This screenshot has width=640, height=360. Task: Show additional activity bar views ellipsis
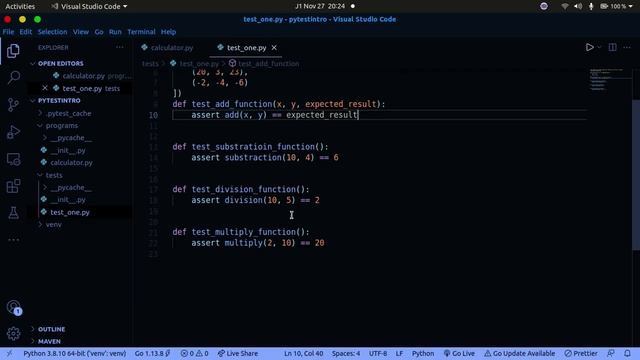pyautogui.click(x=13, y=240)
